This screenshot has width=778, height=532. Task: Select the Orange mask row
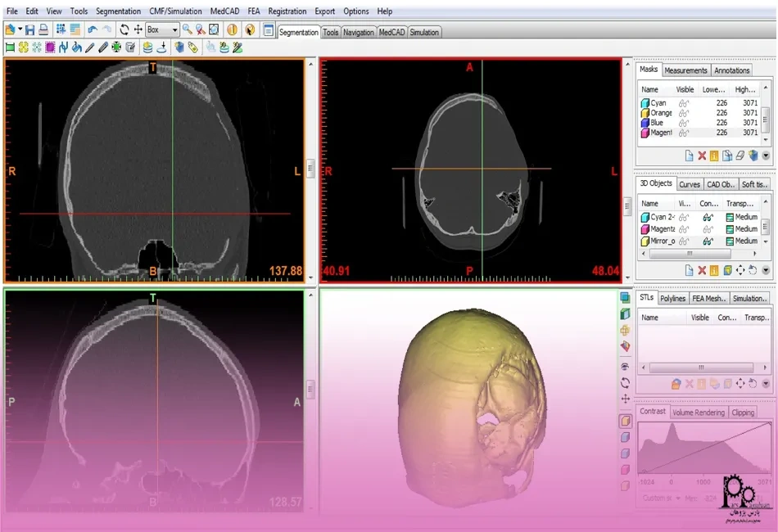tap(662, 113)
